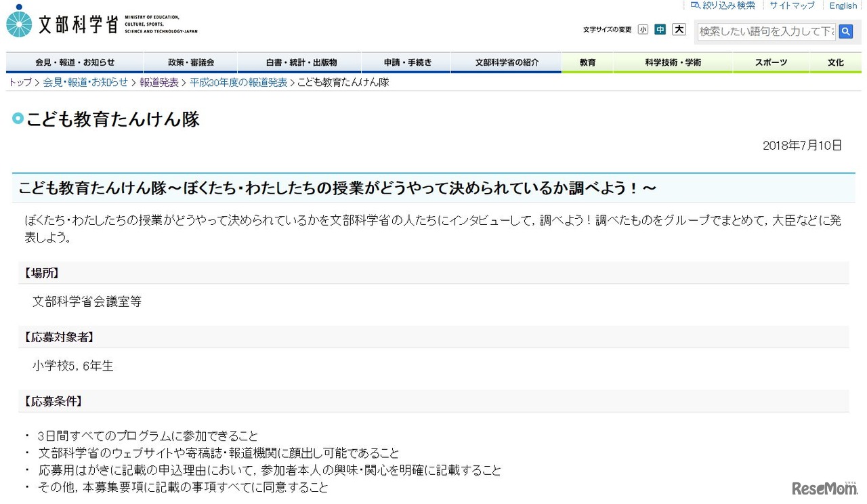
Task: Select the 小 font size option
Action: [643, 29]
